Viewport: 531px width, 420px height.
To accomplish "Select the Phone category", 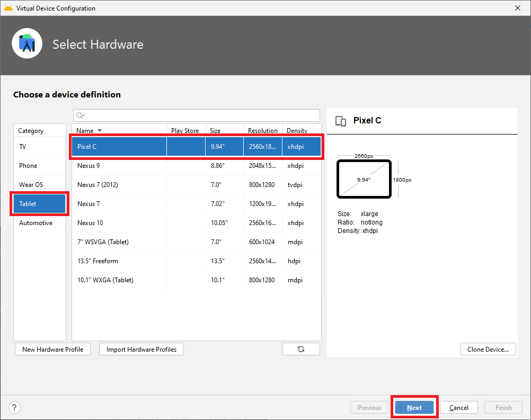I will [40, 165].
